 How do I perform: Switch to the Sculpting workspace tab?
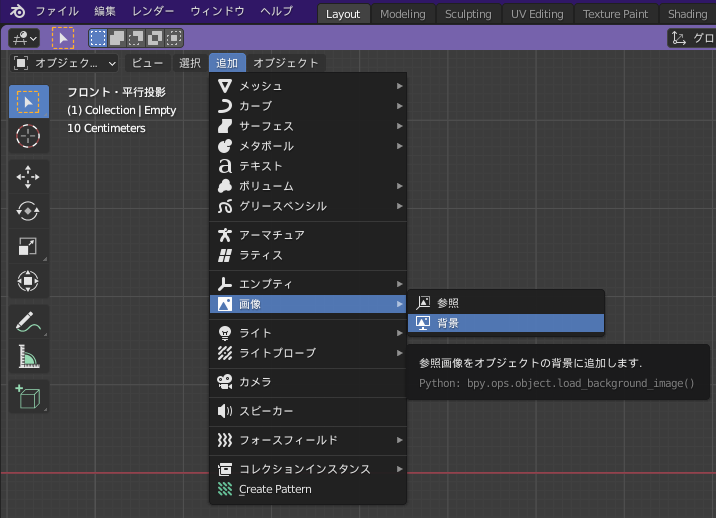(x=468, y=14)
